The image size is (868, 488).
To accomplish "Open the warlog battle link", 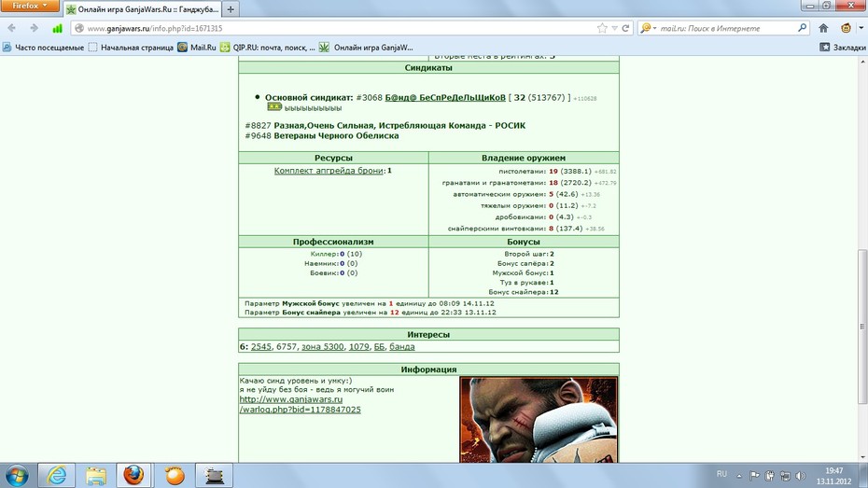I will pos(300,404).
